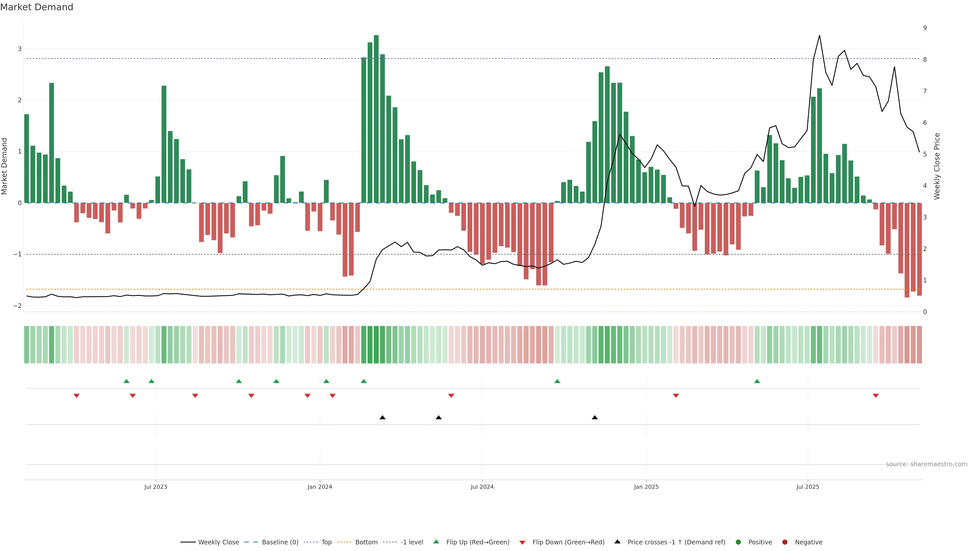This screenshot has height=551, width=980.
Task: Click the Positive green dot legend icon
Action: [738, 542]
